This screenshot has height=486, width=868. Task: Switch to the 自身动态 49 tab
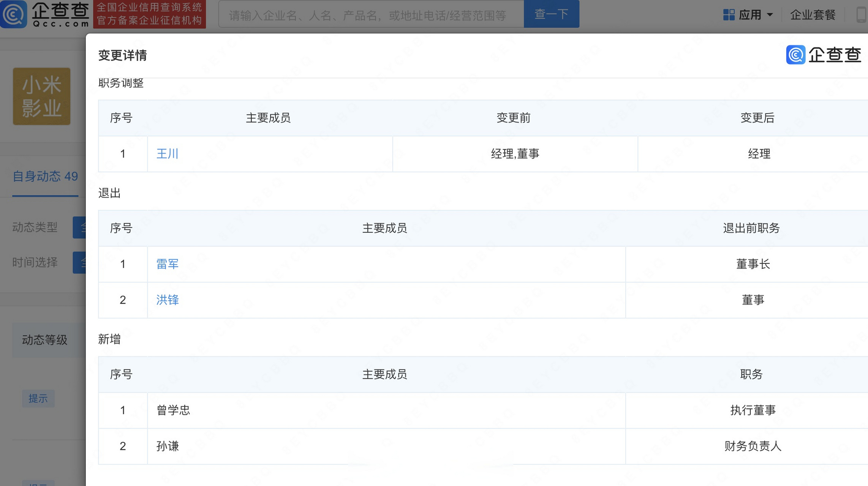[x=45, y=177]
